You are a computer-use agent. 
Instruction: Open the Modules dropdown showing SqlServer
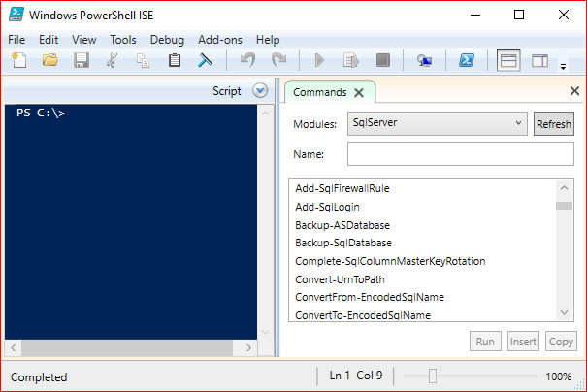tap(438, 123)
